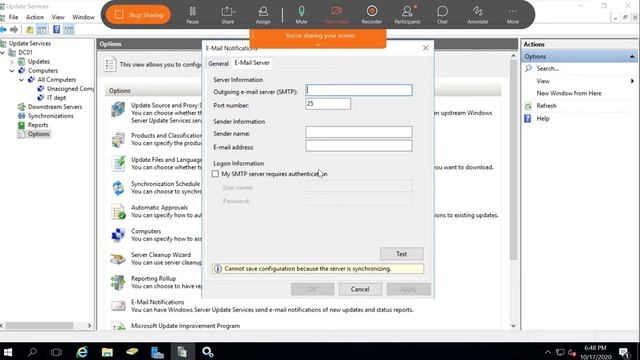Open the Window menu
Image resolution: width=640 pixels, height=360 pixels.
click(83, 17)
